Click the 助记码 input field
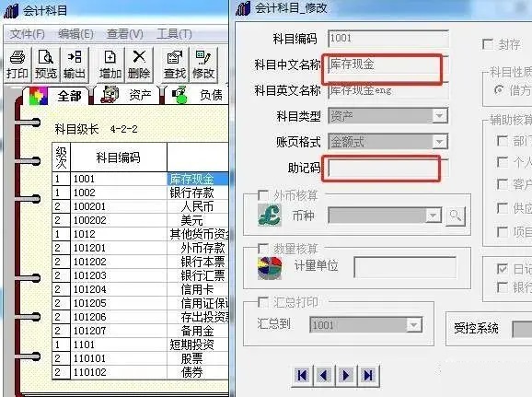This screenshot has height=397, width=532. [388, 169]
